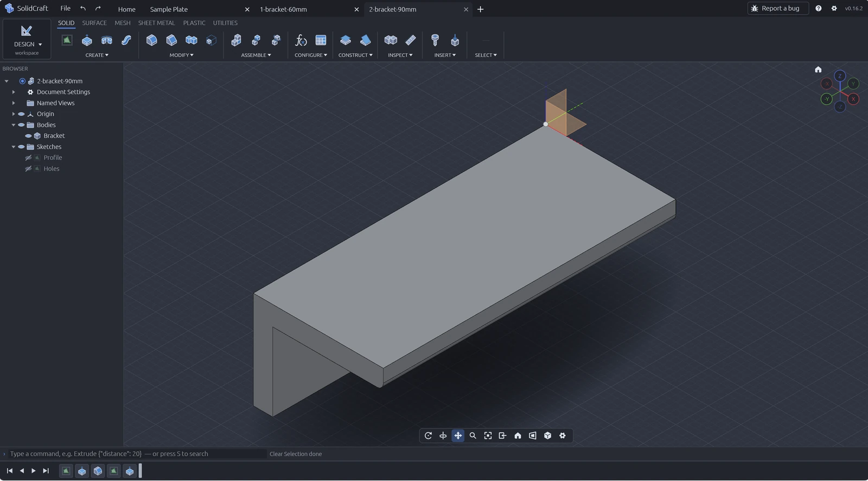
Task: Hide the Bracket body with eye icon
Action: (x=28, y=136)
